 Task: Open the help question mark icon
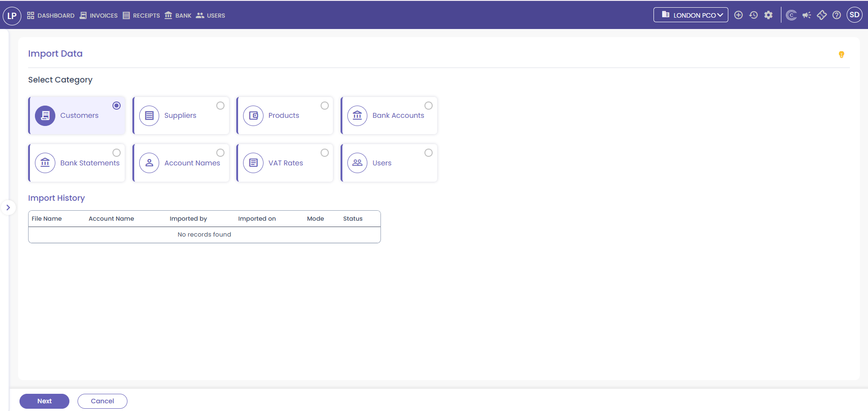tap(837, 15)
